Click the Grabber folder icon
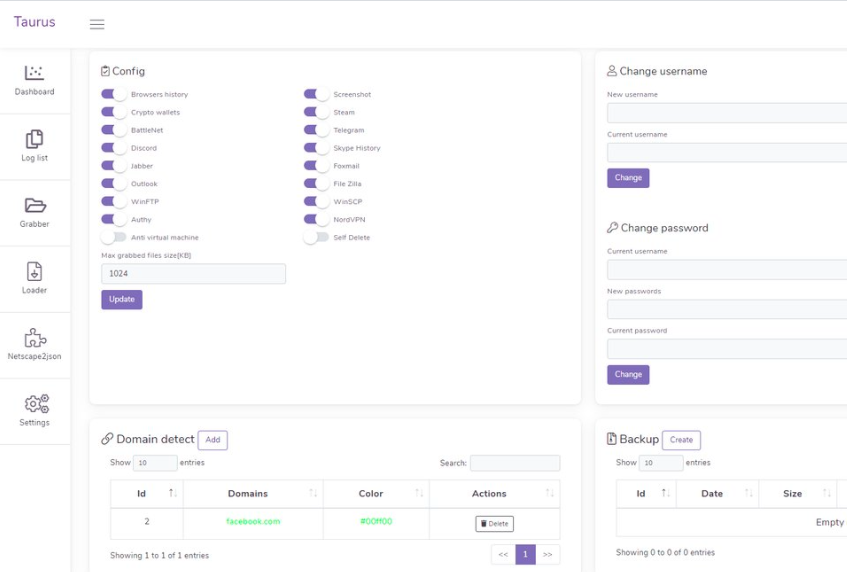Image resolution: width=847 pixels, height=572 pixels. [x=35, y=205]
